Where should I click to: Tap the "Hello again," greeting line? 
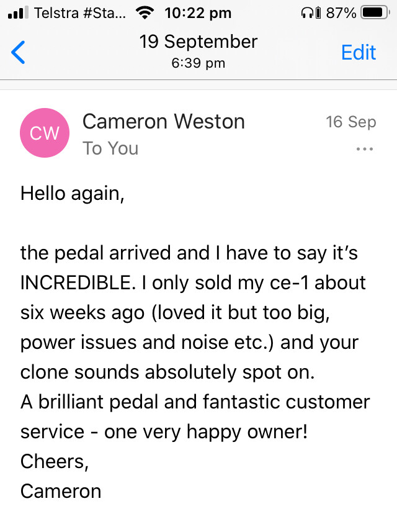[73, 194]
